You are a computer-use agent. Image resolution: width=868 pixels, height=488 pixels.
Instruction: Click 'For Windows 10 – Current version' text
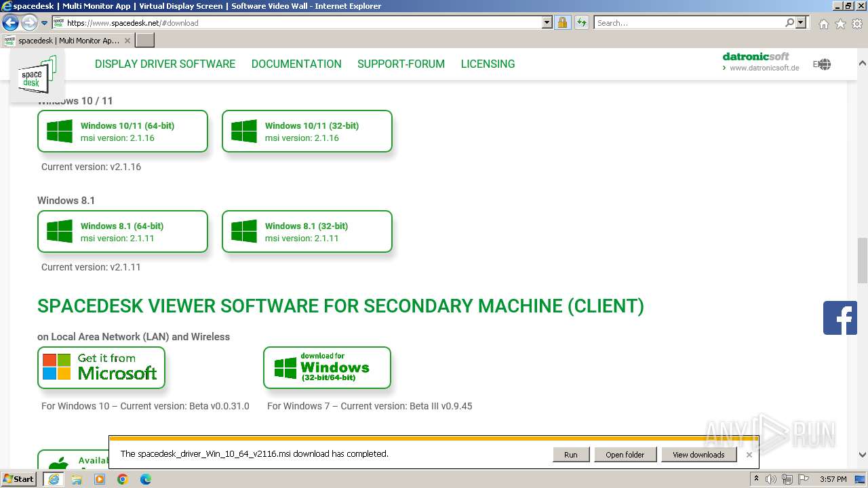[145, 406]
